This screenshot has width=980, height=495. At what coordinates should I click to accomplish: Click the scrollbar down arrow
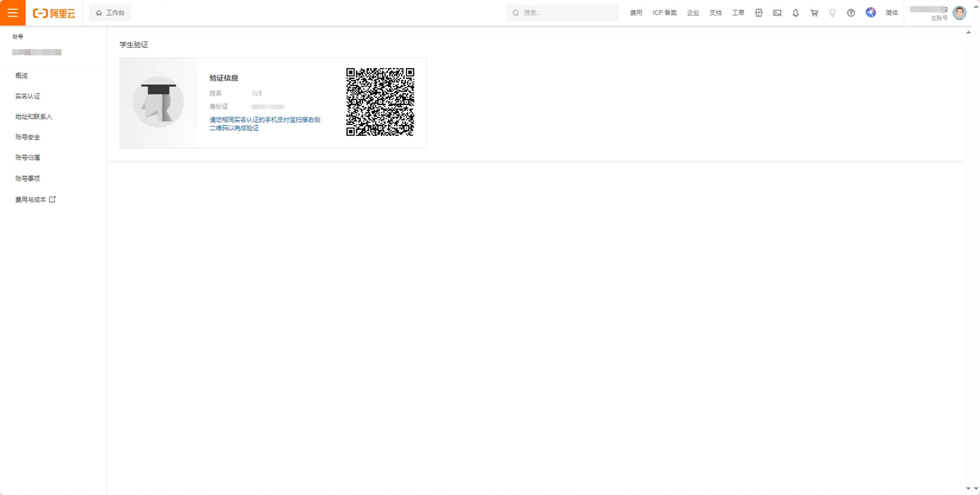coord(968,488)
